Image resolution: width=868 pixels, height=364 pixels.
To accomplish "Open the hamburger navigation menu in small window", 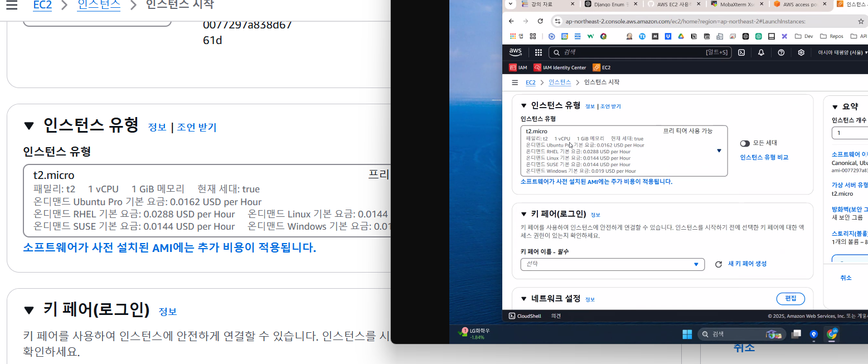I will coord(515,82).
